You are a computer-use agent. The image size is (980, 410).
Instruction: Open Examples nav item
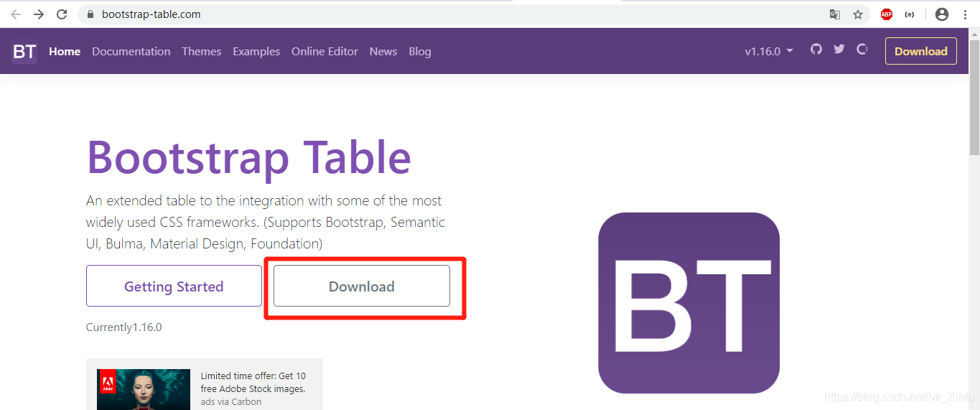coord(256,52)
